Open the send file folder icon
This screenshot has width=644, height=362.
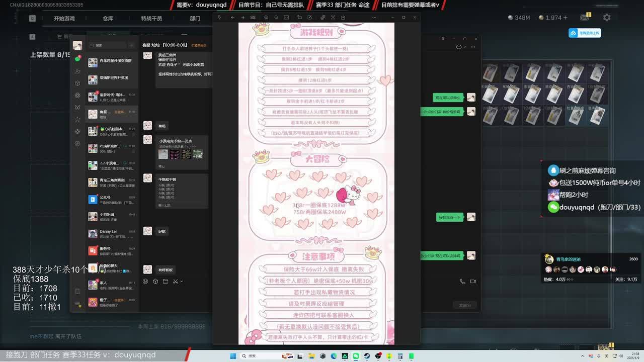click(x=165, y=282)
